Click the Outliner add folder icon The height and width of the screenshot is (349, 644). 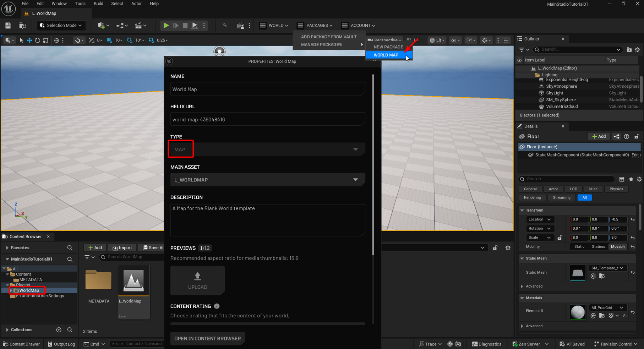coord(629,50)
